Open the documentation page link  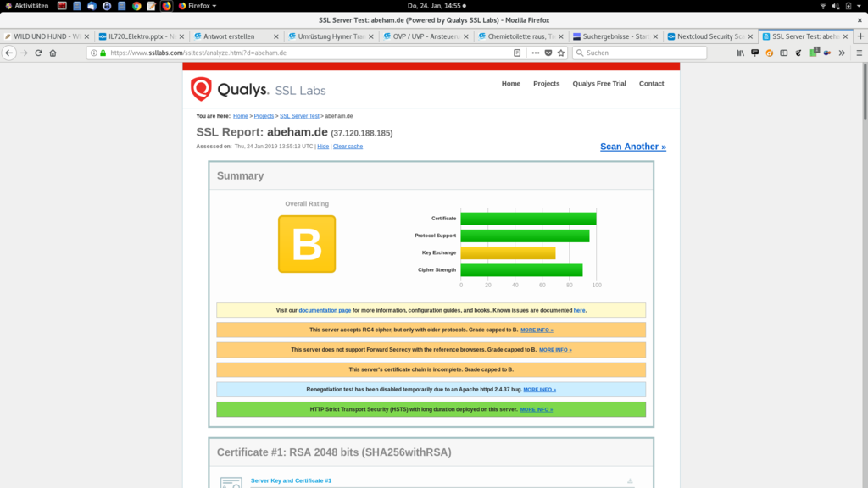coord(325,310)
